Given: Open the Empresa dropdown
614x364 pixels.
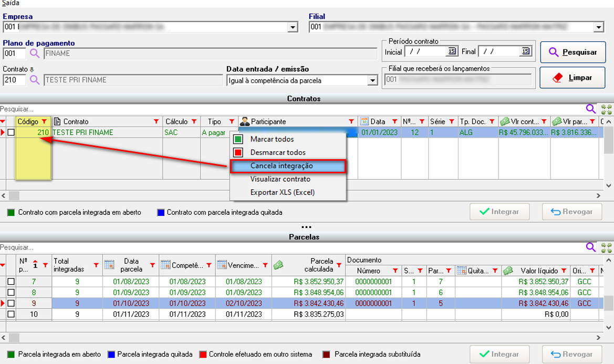Looking at the screenshot, I should [x=293, y=27].
